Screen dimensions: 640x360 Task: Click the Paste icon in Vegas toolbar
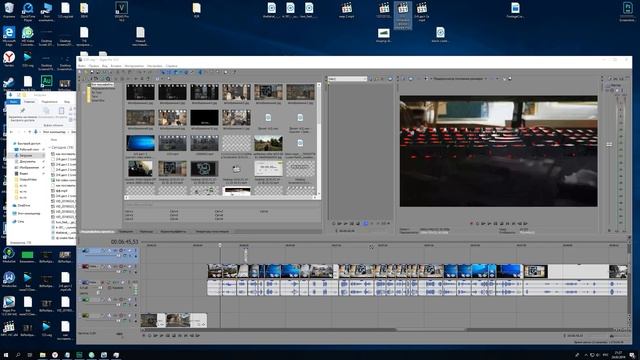129,72
